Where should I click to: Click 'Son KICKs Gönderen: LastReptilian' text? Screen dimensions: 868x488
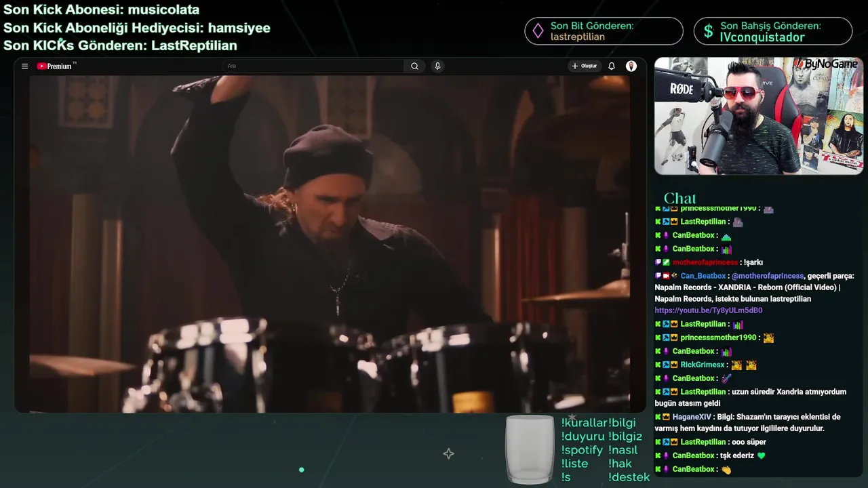[x=120, y=46]
